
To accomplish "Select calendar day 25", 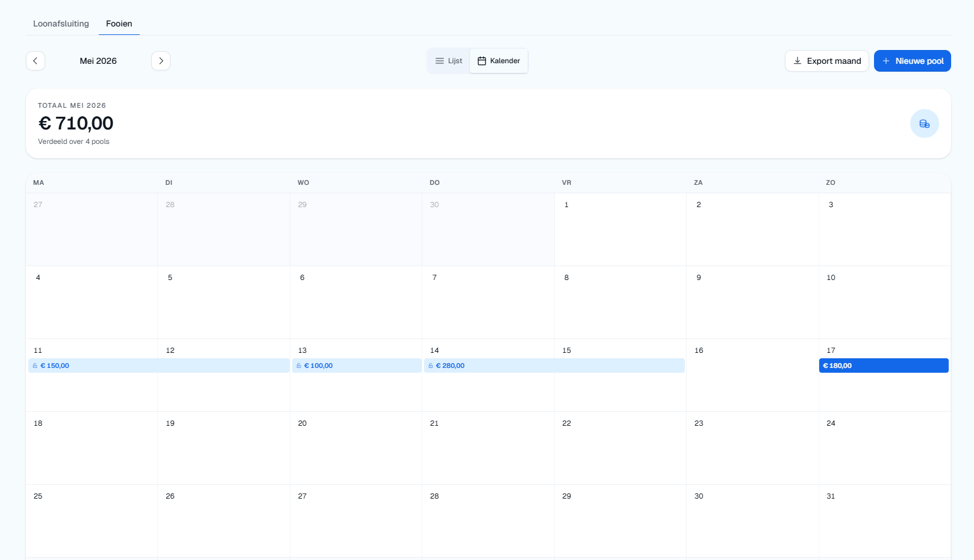I will pos(92,521).
